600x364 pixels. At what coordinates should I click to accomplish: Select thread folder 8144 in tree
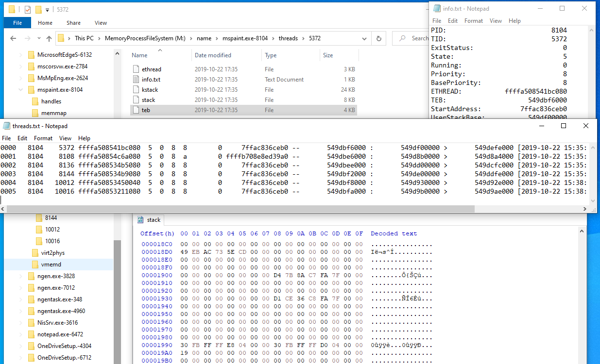point(51,217)
